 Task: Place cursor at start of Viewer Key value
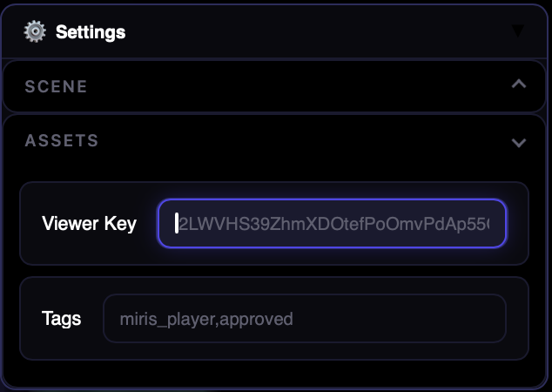pos(178,224)
